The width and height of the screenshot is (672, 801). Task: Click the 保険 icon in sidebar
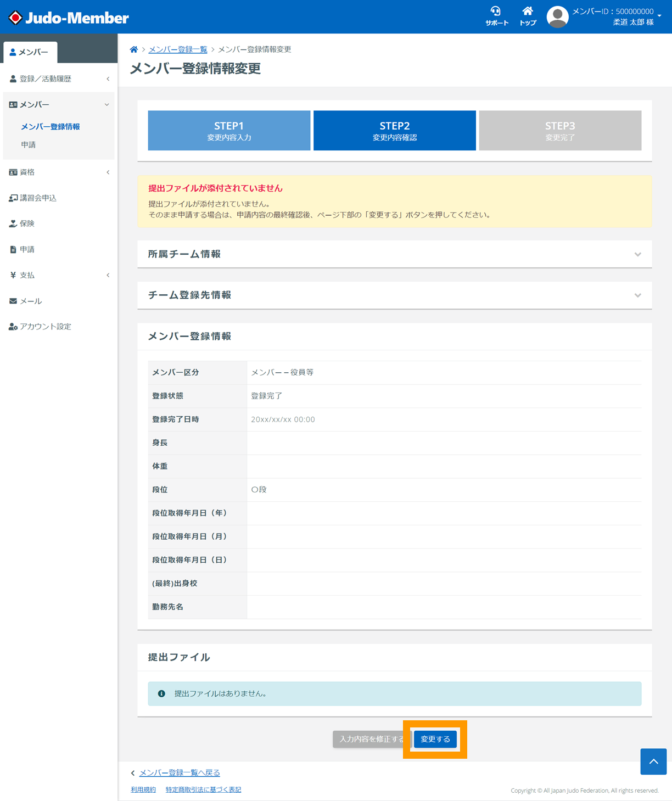coord(13,223)
